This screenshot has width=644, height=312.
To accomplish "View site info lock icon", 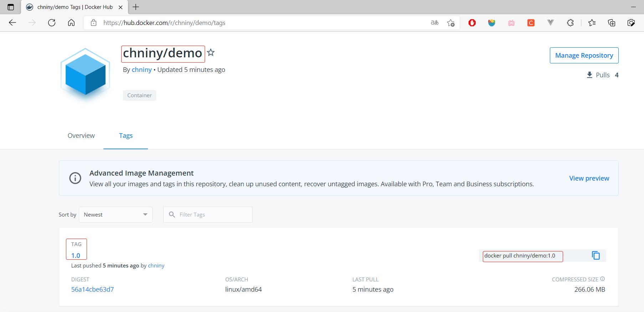I will point(93,23).
